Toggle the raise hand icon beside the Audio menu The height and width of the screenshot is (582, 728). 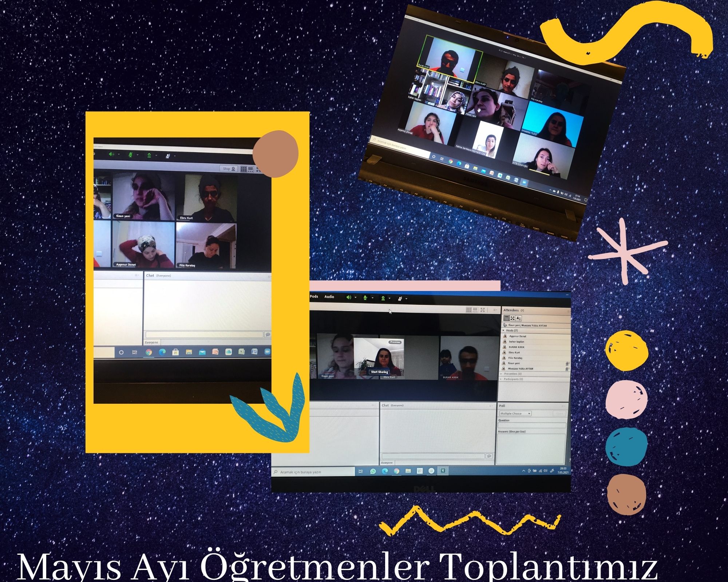click(x=400, y=299)
